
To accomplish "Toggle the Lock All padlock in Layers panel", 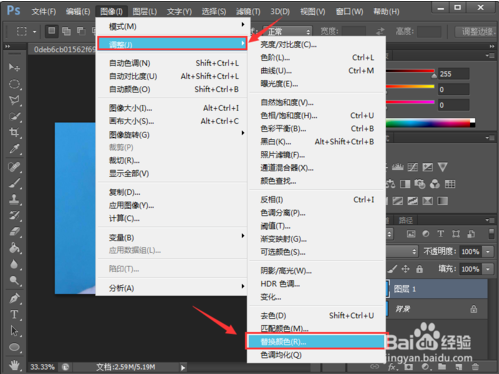I will click(x=419, y=269).
